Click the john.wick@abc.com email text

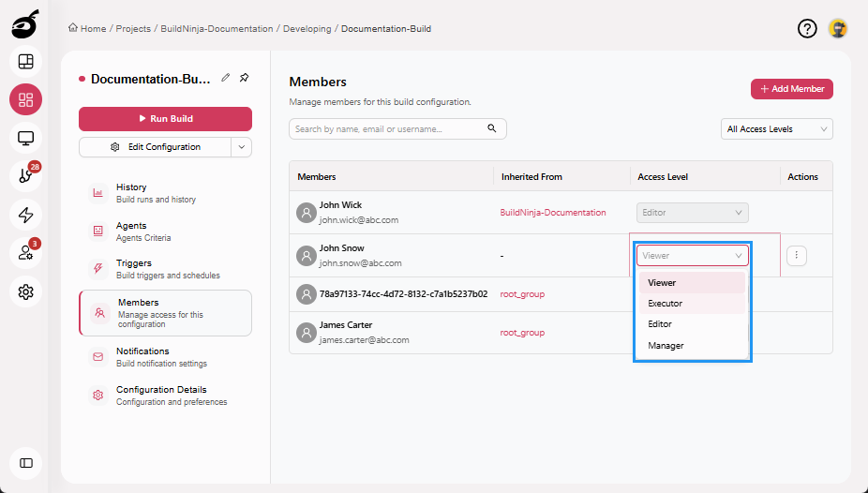[359, 219]
